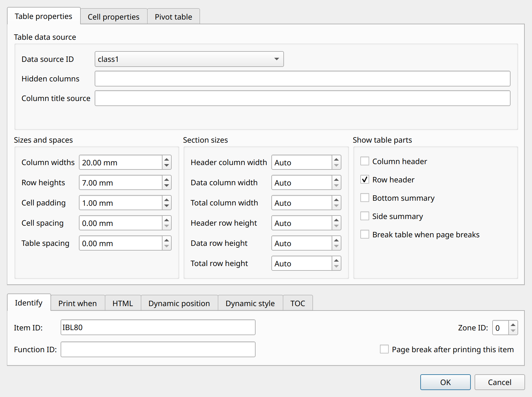Uncheck Row header checkbox
The height and width of the screenshot is (397, 532).
(365, 180)
